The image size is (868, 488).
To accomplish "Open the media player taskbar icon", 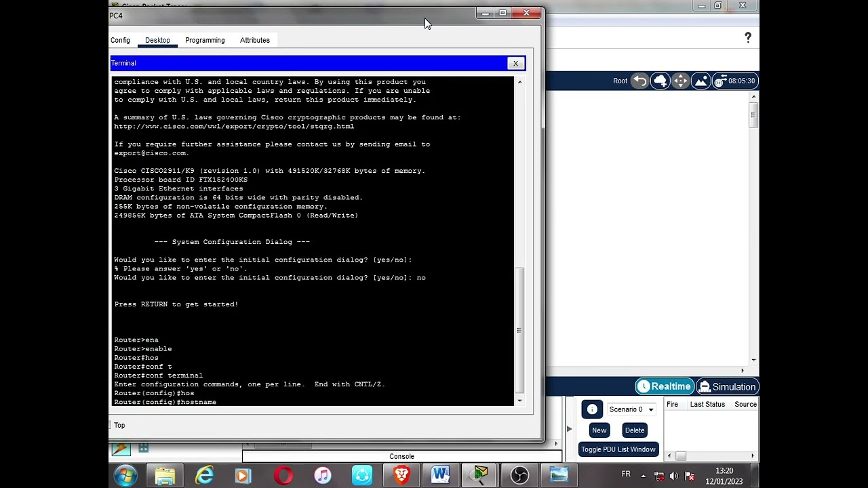I will click(243, 476).
